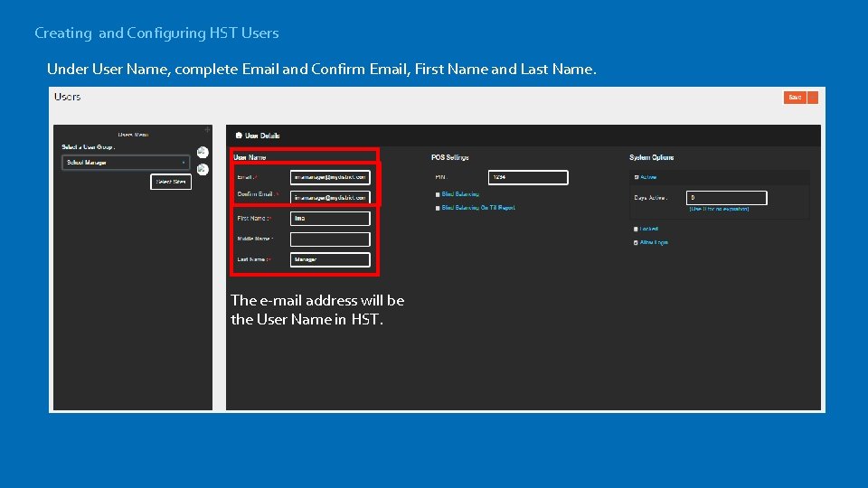Tick the Locked checkbox
The width and height of the screenshot is (868, 488).
click(x=636, y=229)
